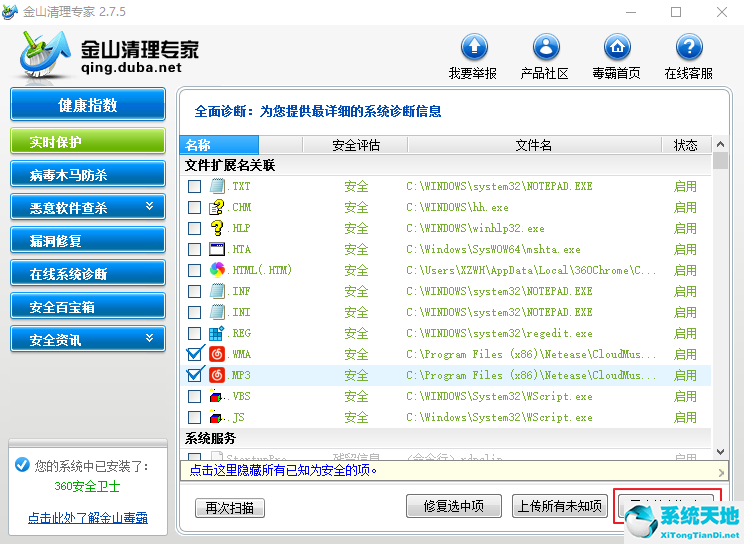
Task: Click the 360安全卫士 text
Action: pyautogui.click(x=87, y=486)
